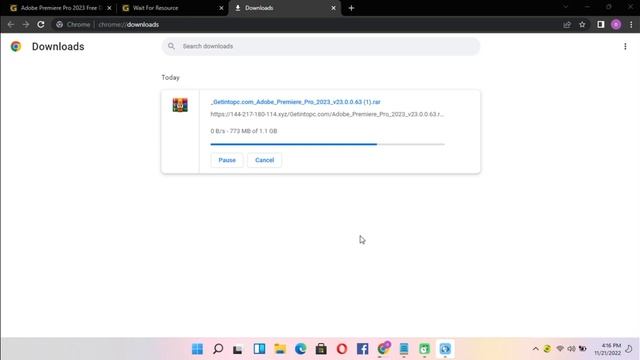
Task: Open the purple profile avatar
Action: coord(616,24)
